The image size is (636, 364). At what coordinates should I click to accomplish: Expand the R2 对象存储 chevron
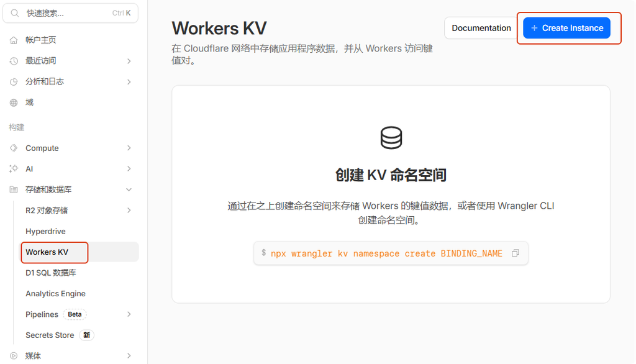point(129,210)
